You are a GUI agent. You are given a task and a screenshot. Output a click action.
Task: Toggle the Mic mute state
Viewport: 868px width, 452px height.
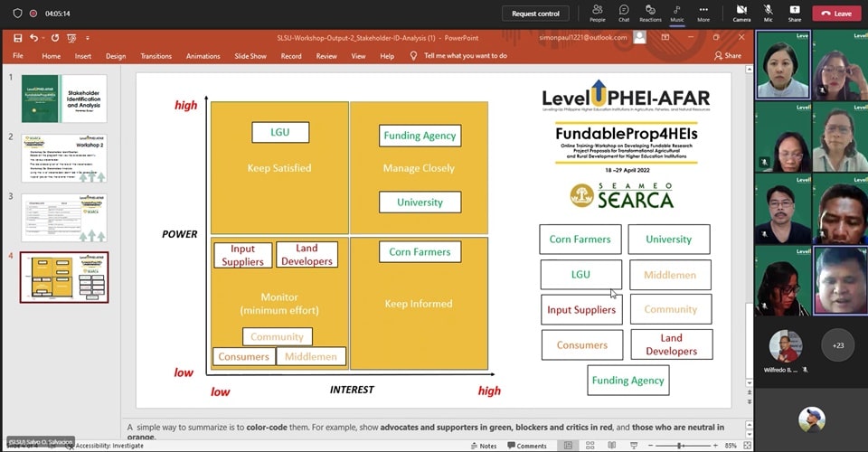click(x=769, y=13)
